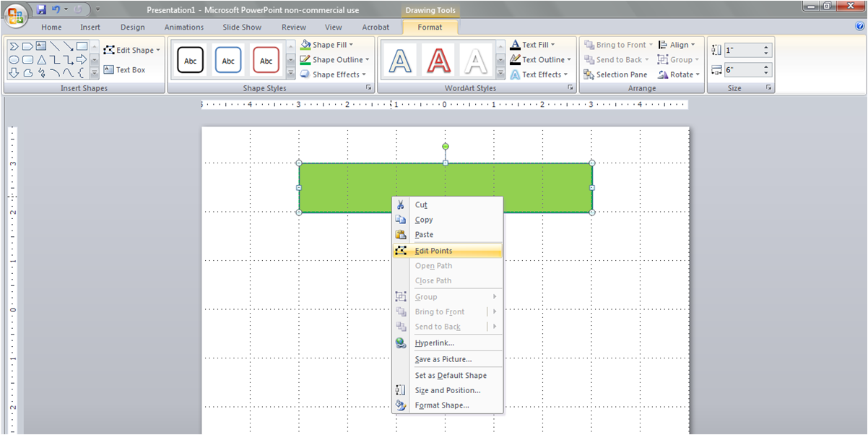Open the Shape Effects dropdown
Screen dimensions: 868x435
click(333, 74)
